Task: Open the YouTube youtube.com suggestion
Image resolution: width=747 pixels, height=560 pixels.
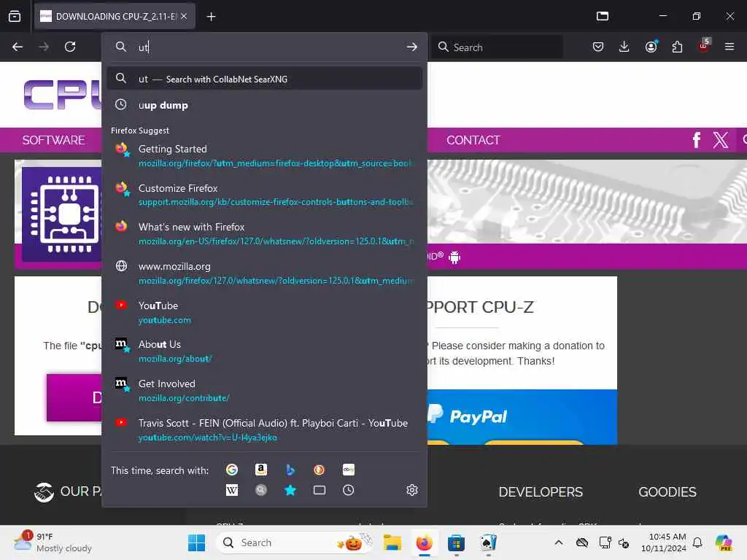Action: (264, 312)
